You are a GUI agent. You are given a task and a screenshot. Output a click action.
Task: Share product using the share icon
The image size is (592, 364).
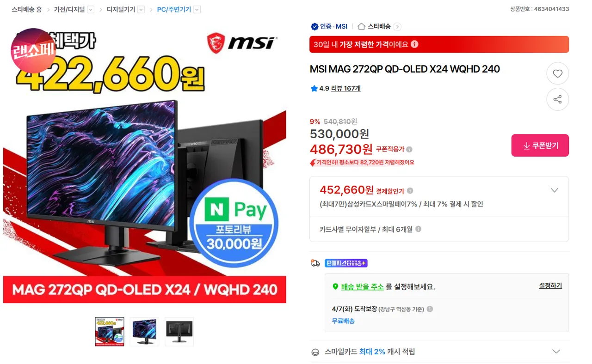[x=557, y=99]
